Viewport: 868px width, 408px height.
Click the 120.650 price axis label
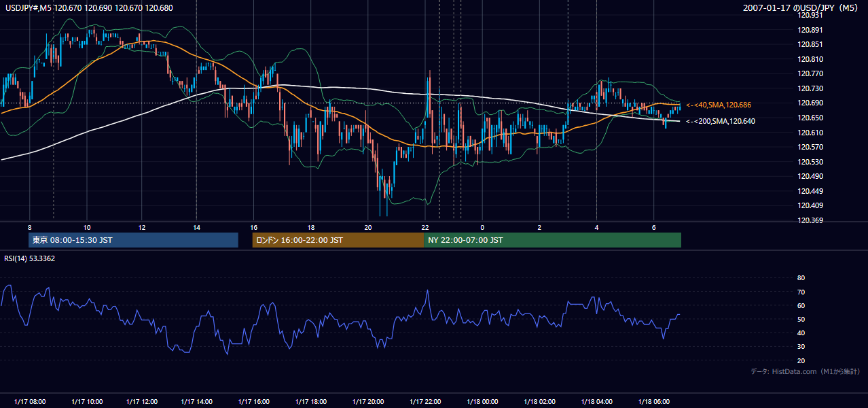[810, 118]
